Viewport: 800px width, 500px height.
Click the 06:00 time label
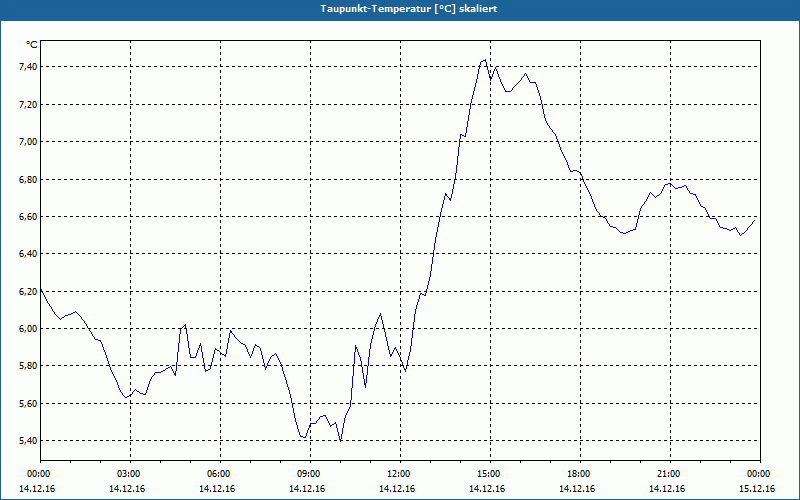218,474
